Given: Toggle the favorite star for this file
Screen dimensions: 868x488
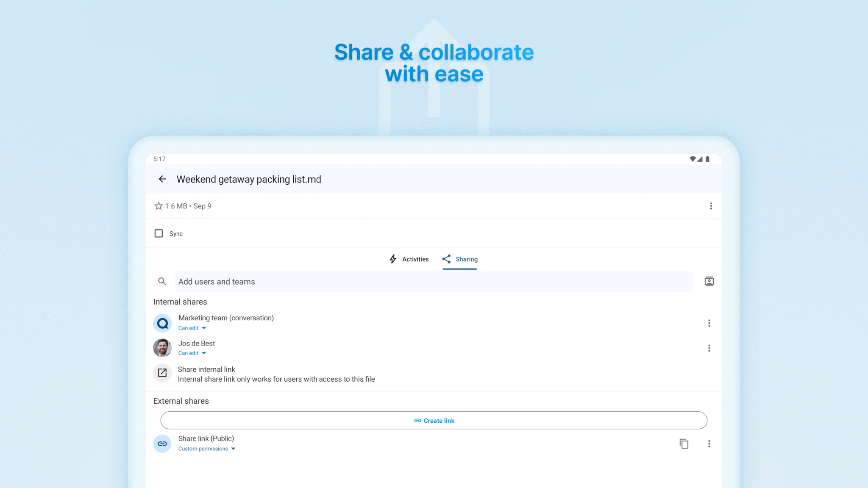Looking at the screenshot, I should [x=159, y=206].
